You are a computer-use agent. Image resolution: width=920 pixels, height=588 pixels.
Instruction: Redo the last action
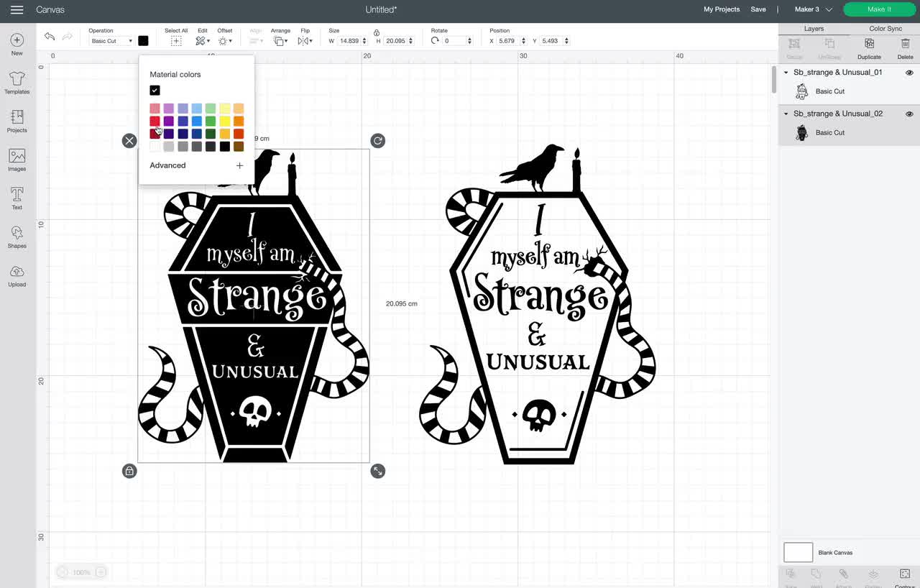(68, 36)
